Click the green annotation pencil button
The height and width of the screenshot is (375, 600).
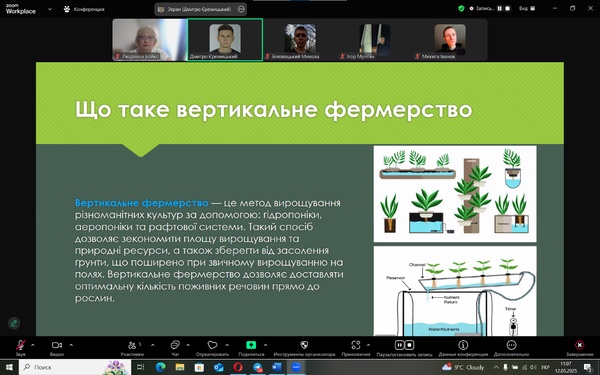14,323
